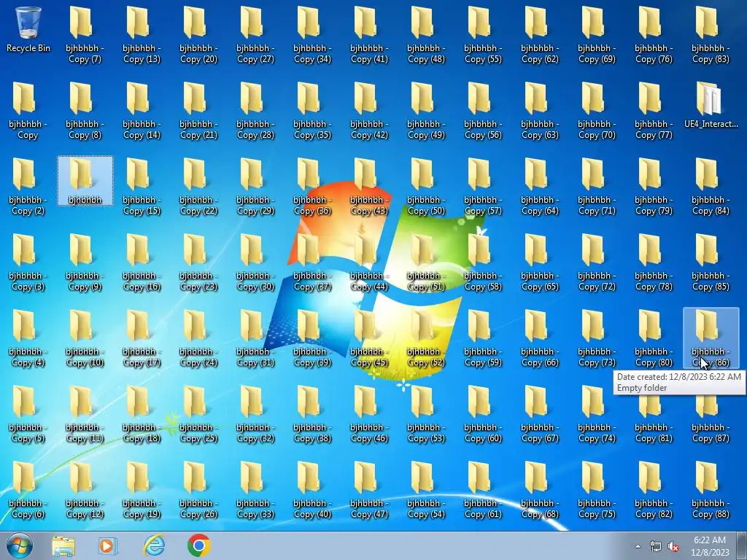Click folder bjhbhbh - Copy (58)
The image size is (747, 560).
(483, 262)
